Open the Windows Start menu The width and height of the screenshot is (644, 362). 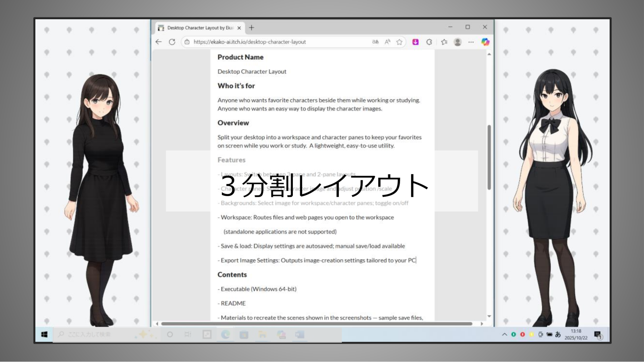pyautogui.click(x=44, y=335)
